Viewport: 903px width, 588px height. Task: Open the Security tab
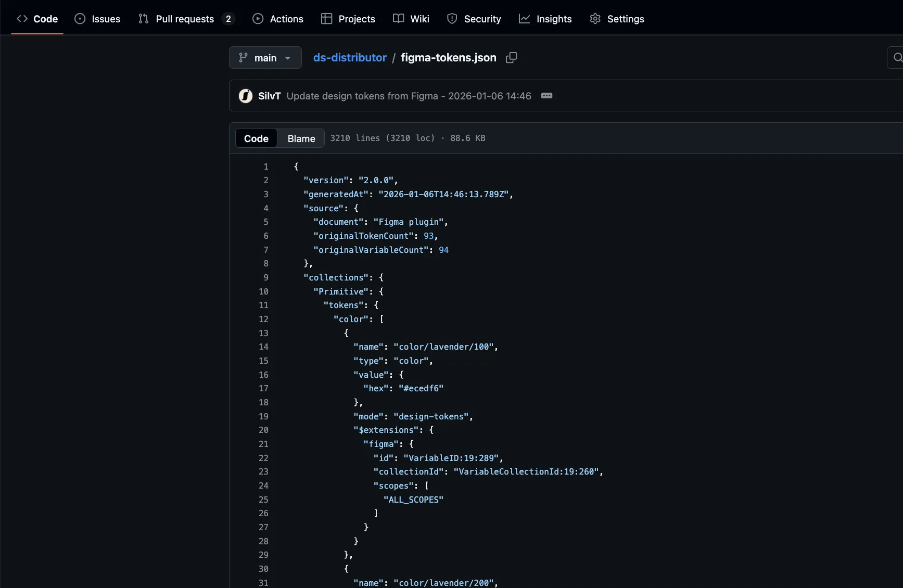click(x=474, y=19)
